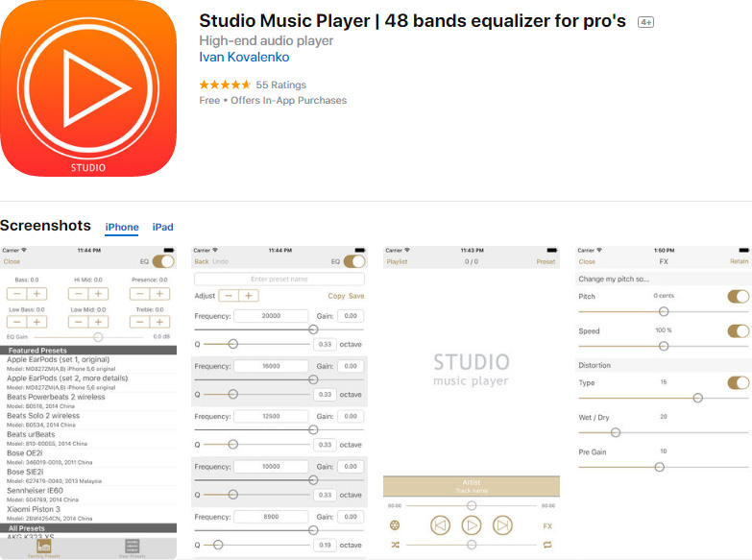Switch to iPad screenshots tab
Screen dimensions: 752x560
pos(162,227)
